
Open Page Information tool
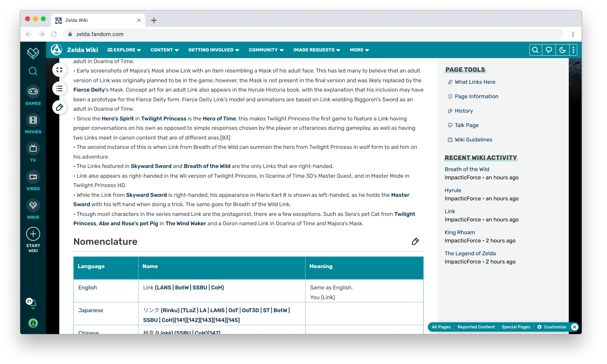[476, 96]
